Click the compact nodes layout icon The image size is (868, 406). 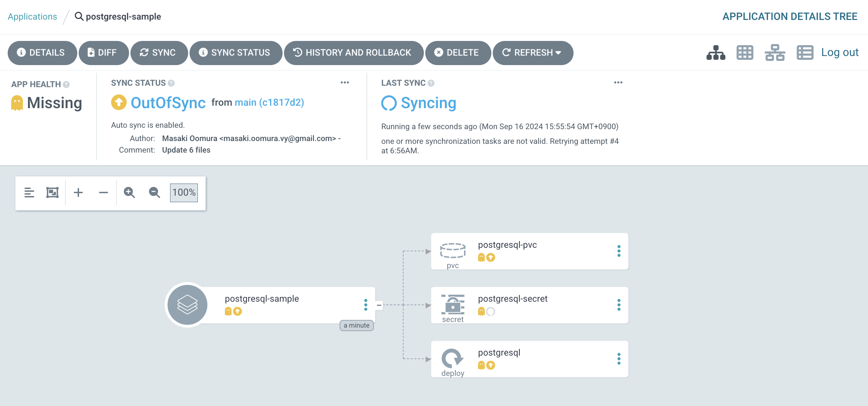29,192
